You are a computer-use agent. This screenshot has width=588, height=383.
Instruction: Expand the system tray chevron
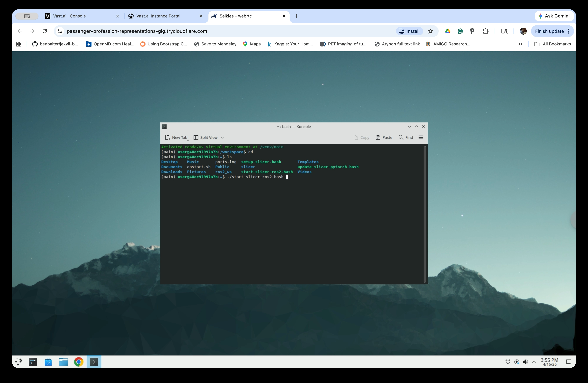tap(534, 362)
